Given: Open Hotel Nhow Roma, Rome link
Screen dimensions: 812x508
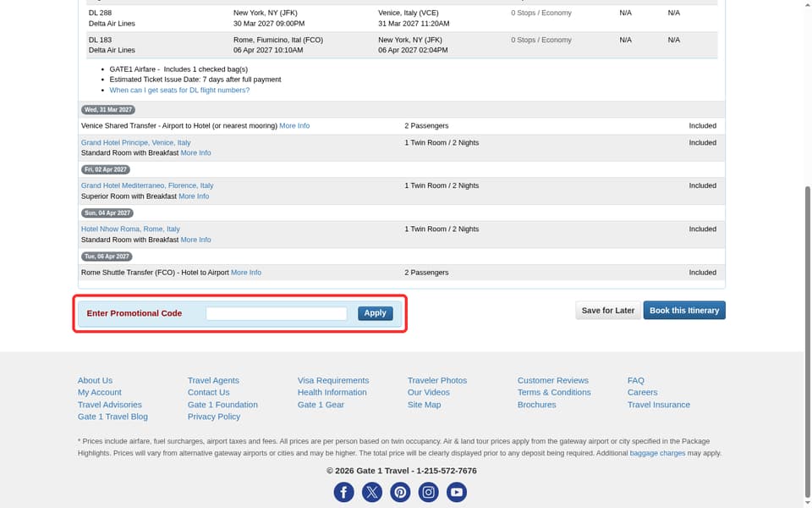Looking at the screenshot, I should click(x=130, y=229).
